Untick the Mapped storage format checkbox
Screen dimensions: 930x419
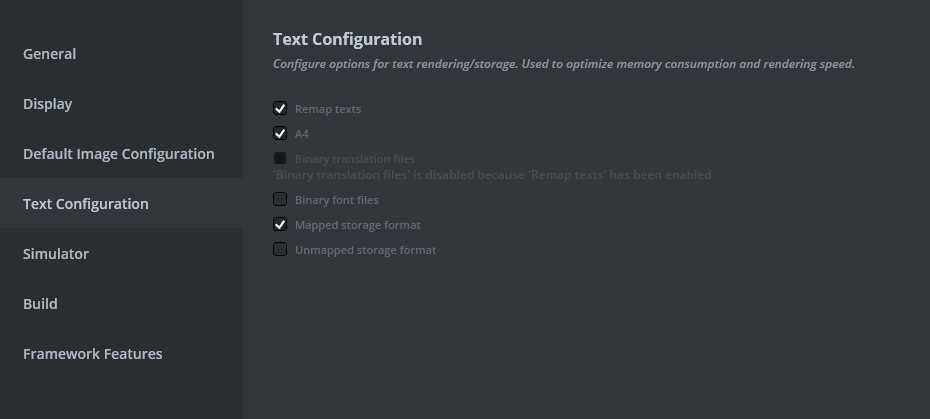(x=280, y=225)
